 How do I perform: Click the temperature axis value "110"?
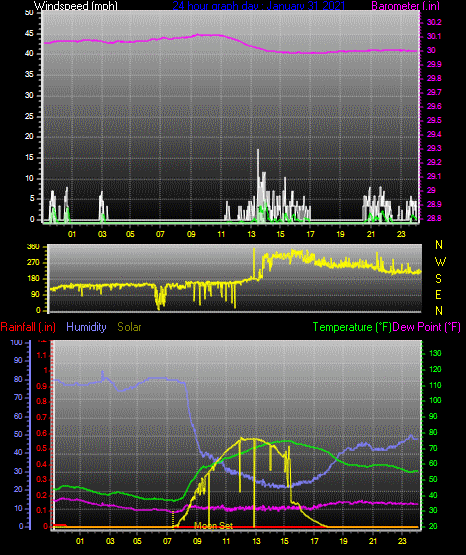435,385
